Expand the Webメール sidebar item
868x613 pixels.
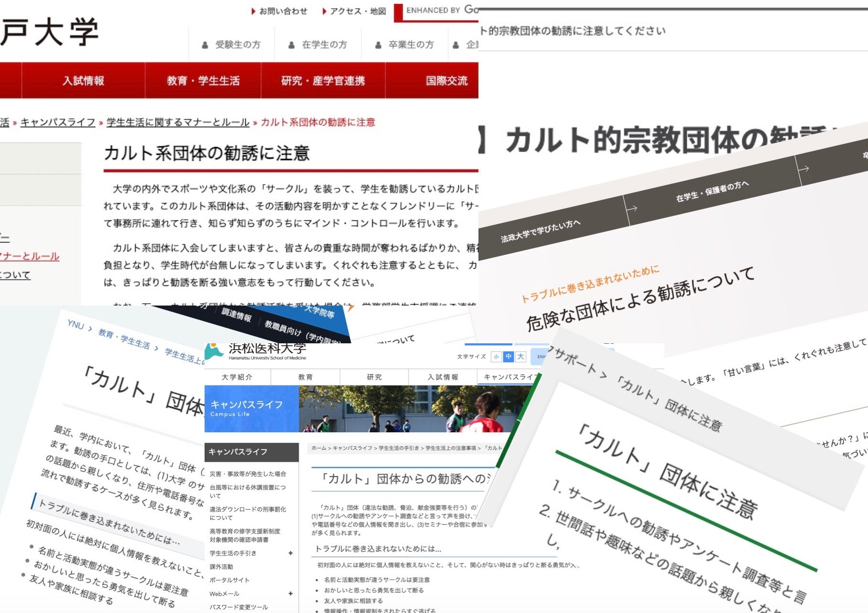pos(290,593)
